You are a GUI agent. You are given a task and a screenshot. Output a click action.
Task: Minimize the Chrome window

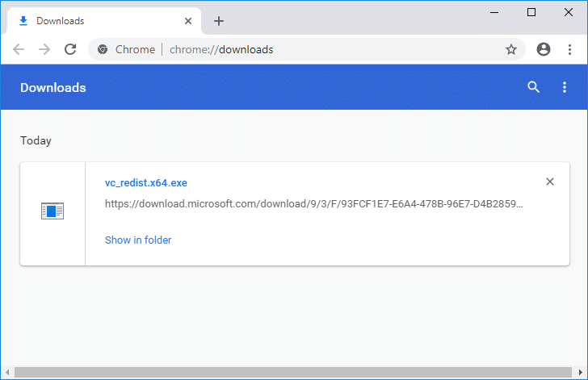(494, 12)
